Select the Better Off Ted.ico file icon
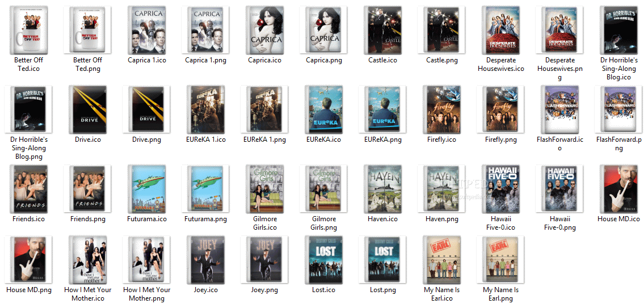Image resolution: width=644 pixels, height=308 pixels. pyautogui.click(x=28, y=29)
